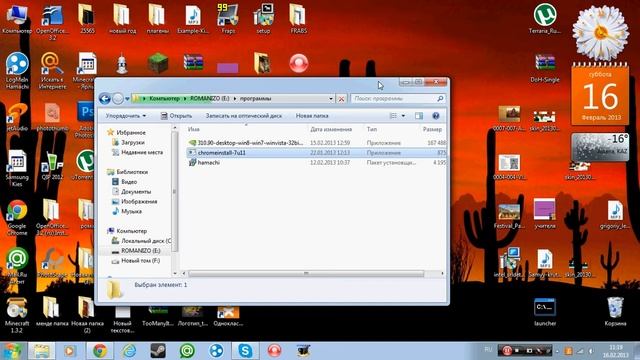Open Steam from the taskbar
Viewport: 640px width, 360px height.
(158, 351)
